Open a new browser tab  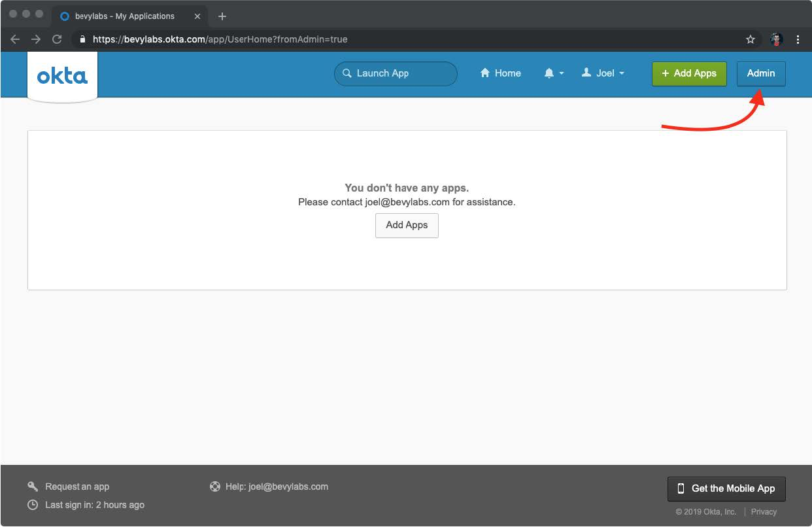(222, 16)
